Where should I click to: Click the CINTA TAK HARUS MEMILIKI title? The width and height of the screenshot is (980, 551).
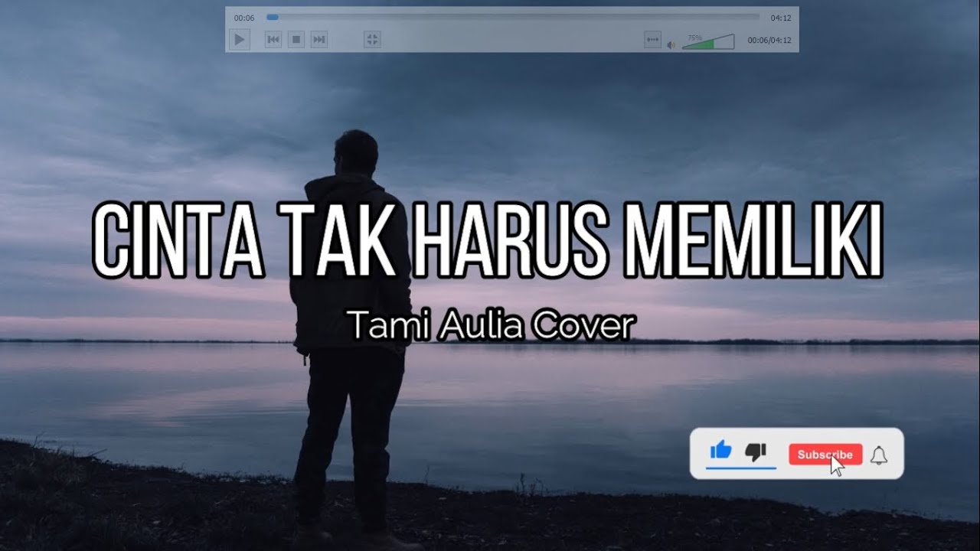point(488,240)
